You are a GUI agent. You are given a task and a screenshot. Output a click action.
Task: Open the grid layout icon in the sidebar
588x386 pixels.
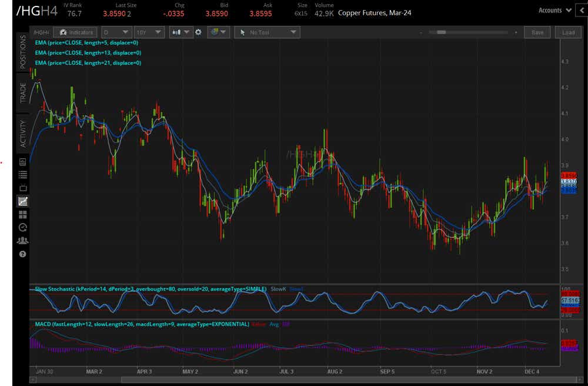23,215
